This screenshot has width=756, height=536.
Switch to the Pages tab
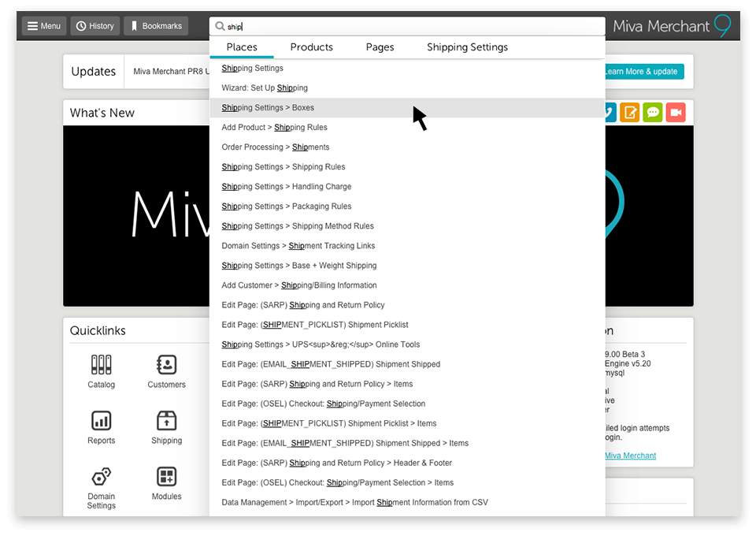pyautogui.click(x=380, y=47)
